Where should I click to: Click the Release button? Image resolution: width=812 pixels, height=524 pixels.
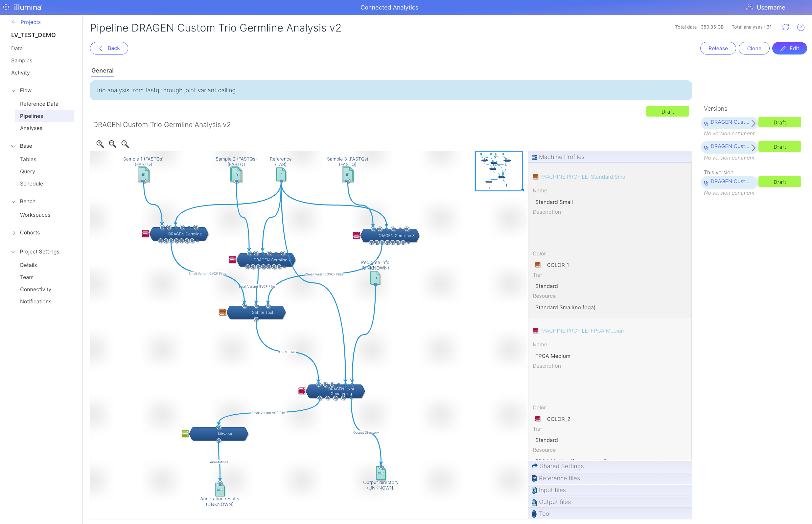[718, 48]
